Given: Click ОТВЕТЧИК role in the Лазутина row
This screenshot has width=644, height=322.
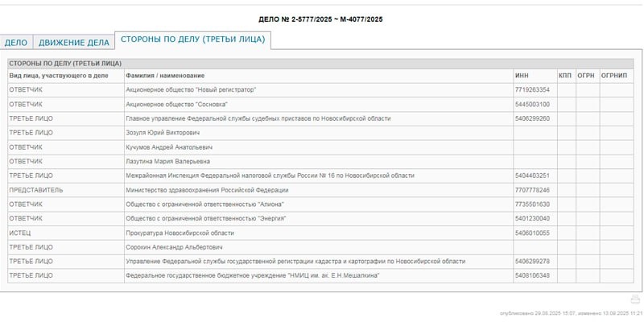Looking at the screenshot, I should click(x=26, y=162).
